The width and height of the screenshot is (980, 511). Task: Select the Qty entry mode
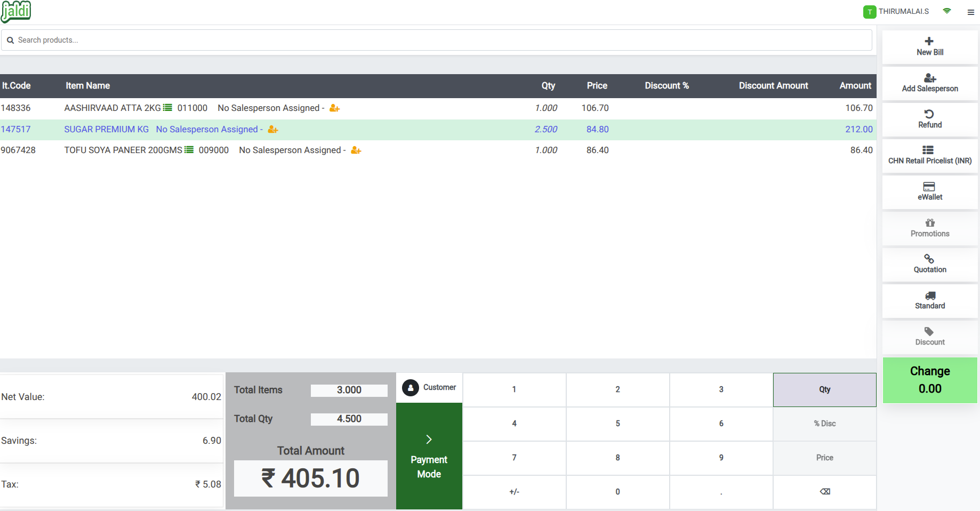click(824, 390)
